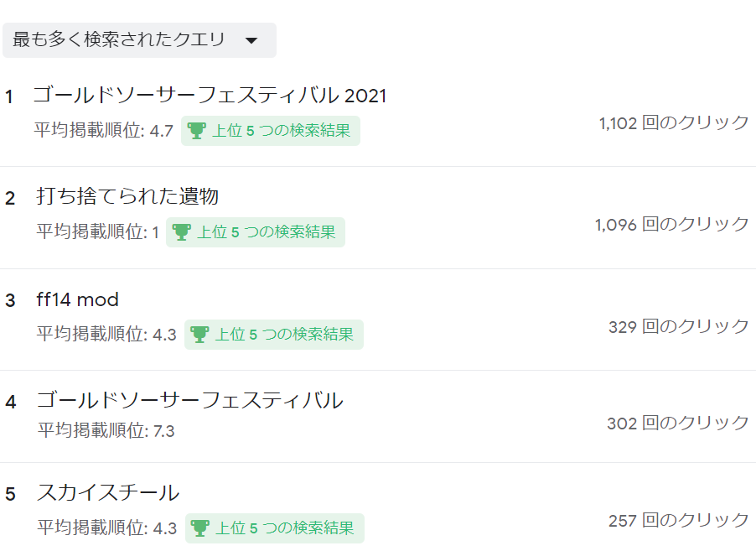
Task: Click the 1,096 回のクリック count
Action: (x=671, y=225)
